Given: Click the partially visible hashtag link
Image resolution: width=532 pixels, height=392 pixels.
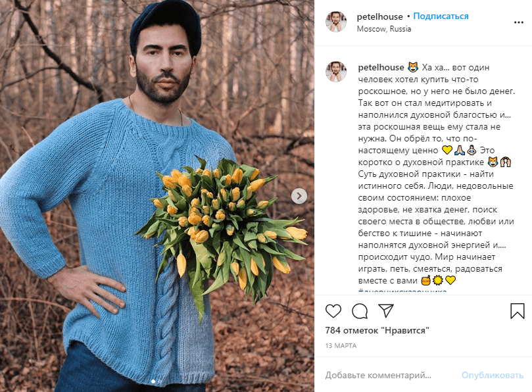Looking at the screenshot, I should point(402,291).
